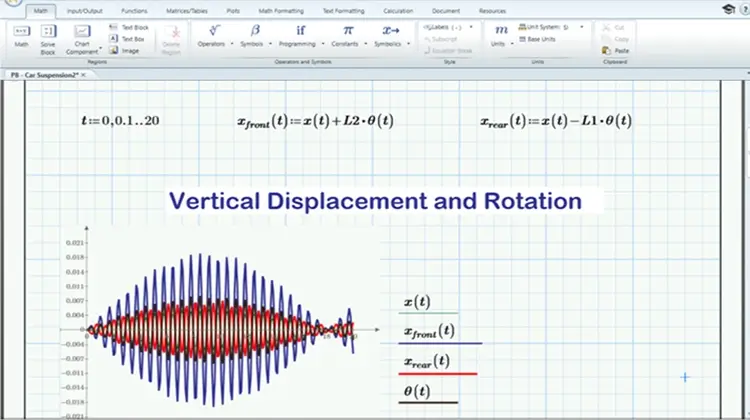The height and width of the screenshot is (420, 750).
Task: Open the Math Formatting ribbon tab
Action: click(281, 11)
